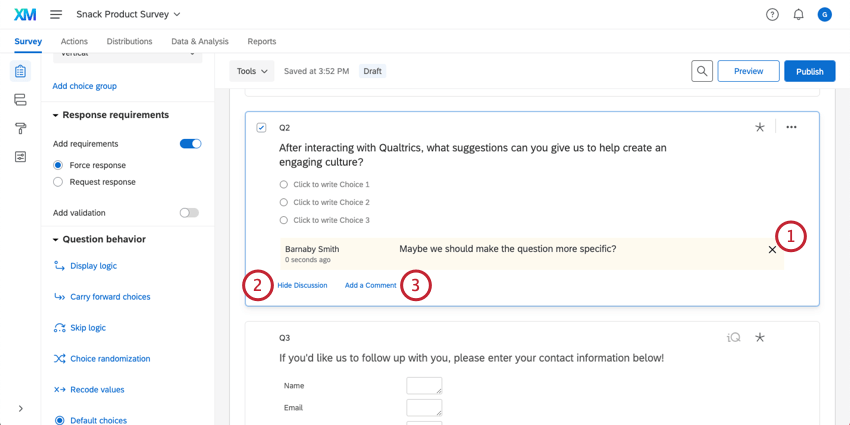Collapse the Response requirements section

tap(56, 115)
